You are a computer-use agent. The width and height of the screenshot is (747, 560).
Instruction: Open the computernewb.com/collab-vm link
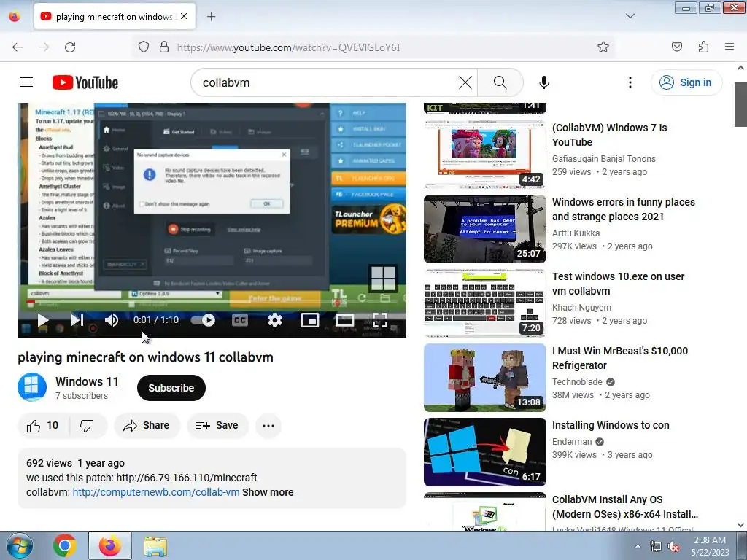coord(156,492)
